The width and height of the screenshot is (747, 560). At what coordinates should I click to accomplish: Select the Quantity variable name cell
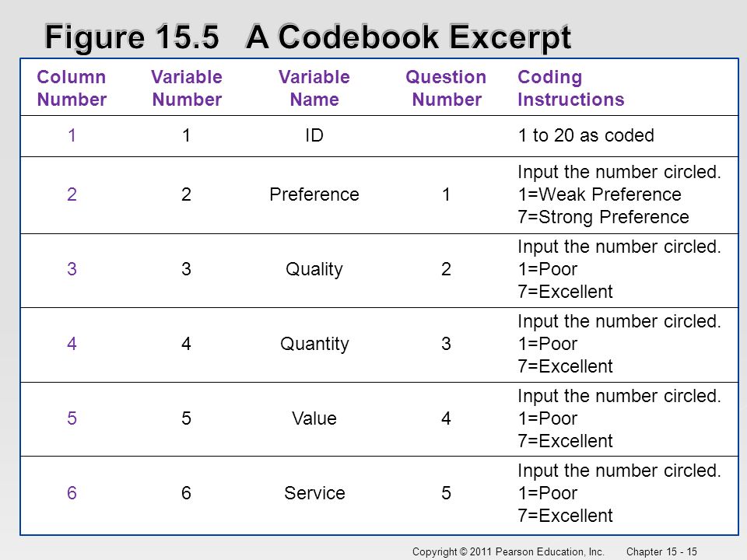(314, 344)
